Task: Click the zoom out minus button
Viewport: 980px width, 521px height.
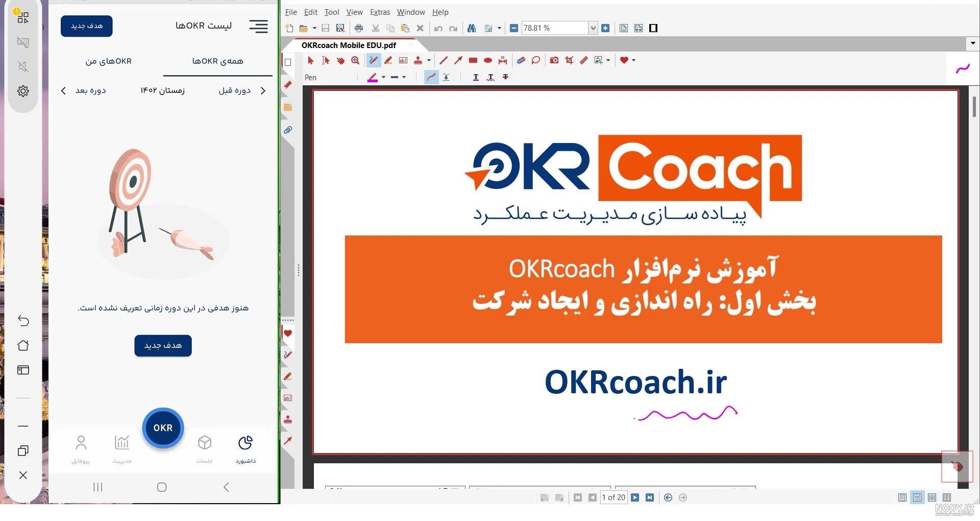Action: click(514, 28)
